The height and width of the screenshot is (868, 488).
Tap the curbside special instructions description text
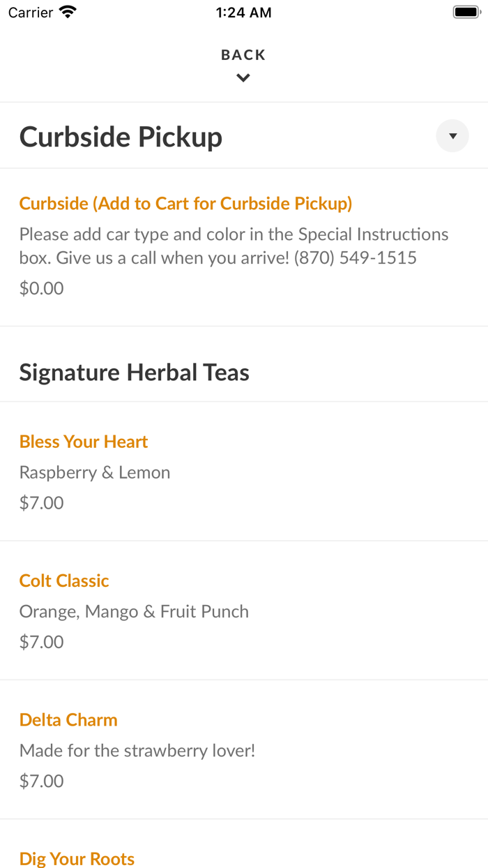pyautogui.click(x=234, y=246)
